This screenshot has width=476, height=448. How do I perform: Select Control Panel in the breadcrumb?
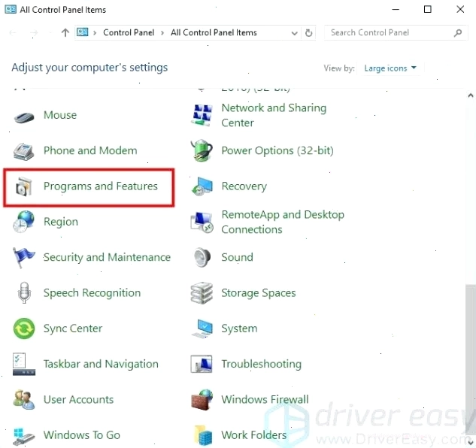point(129,32)
